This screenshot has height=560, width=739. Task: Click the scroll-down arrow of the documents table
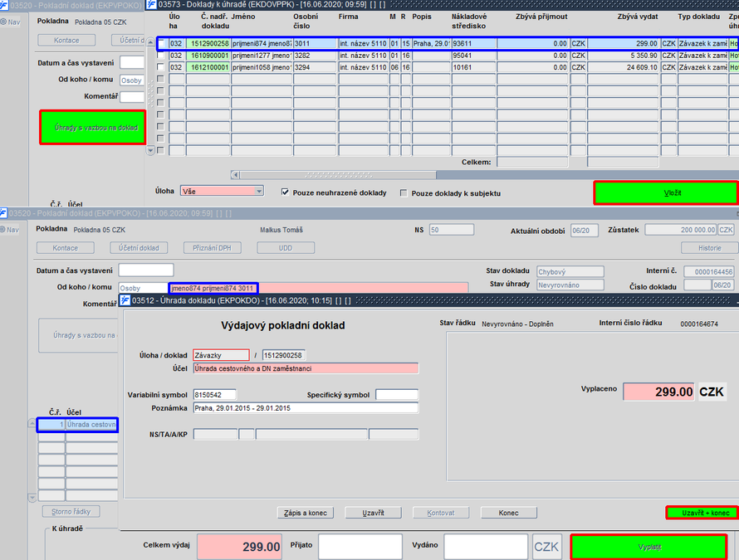pyautogui.click(x=150, y=151)
